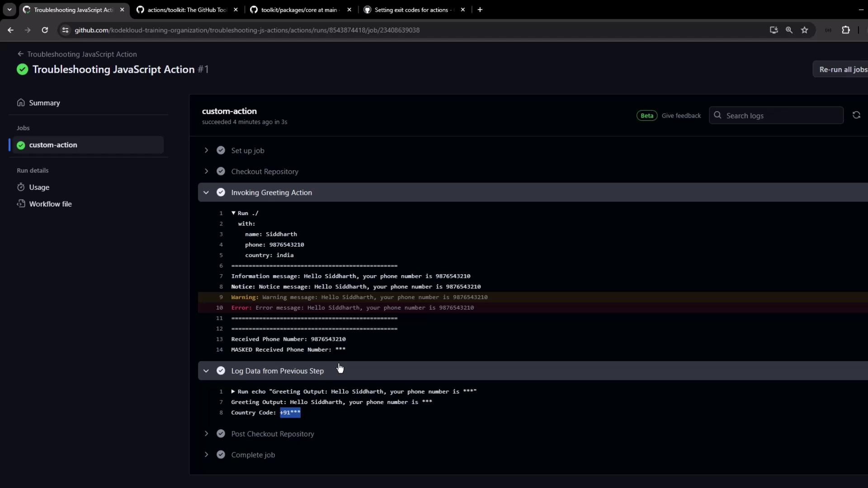
Task: Bookmark this page with the star icon
Action: tap(804, 30)
